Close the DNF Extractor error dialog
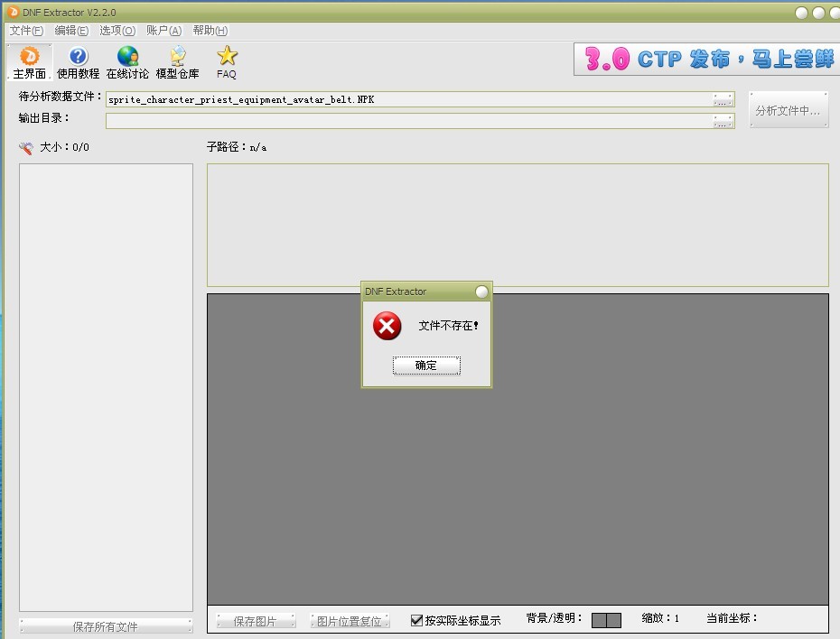 (481, 292)
